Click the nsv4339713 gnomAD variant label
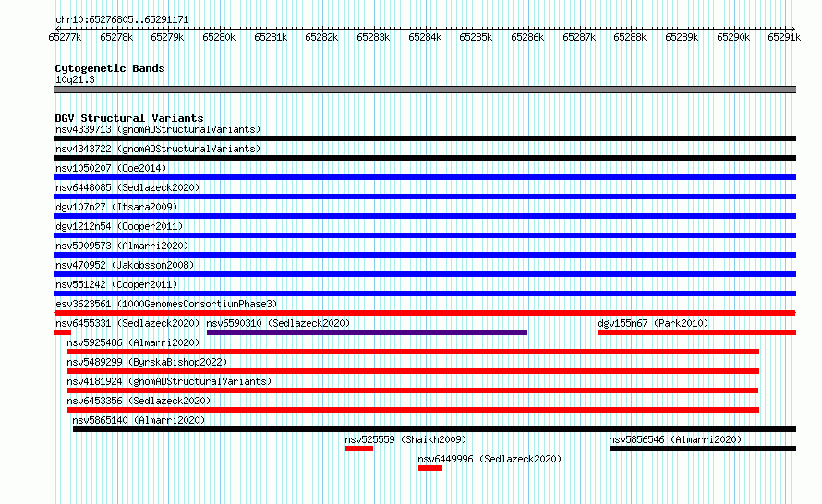 point(158,129)
